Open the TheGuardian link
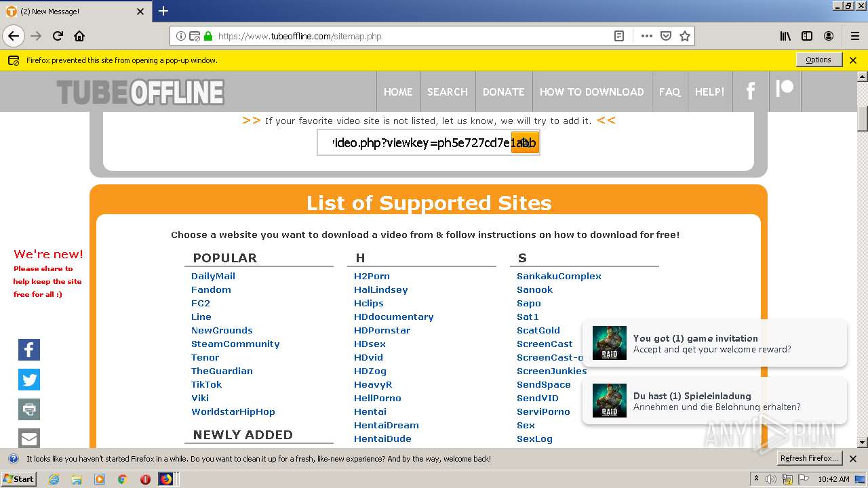 (222, 371)
